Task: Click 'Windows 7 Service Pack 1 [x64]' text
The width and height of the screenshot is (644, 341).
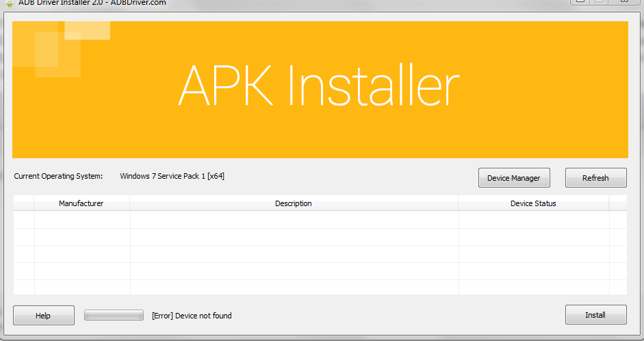Action: click(172, 176)
